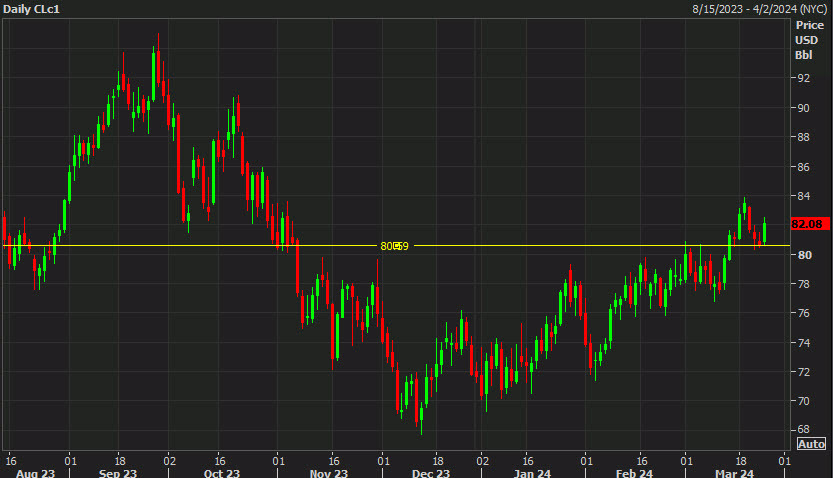Click the Jan 24 month label

[x=532, y=473]
